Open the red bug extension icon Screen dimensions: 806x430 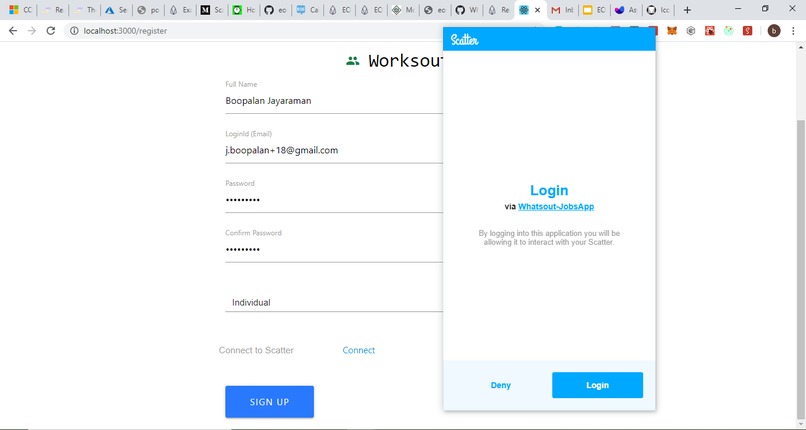tap(710, 31)
